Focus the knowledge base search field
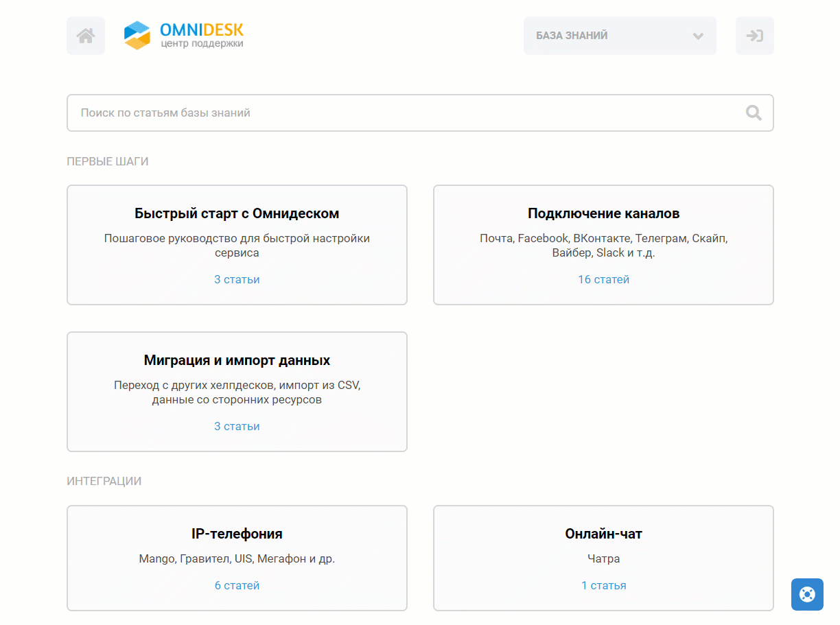This screenshot has width=840, height=625. tap(405, 113)
